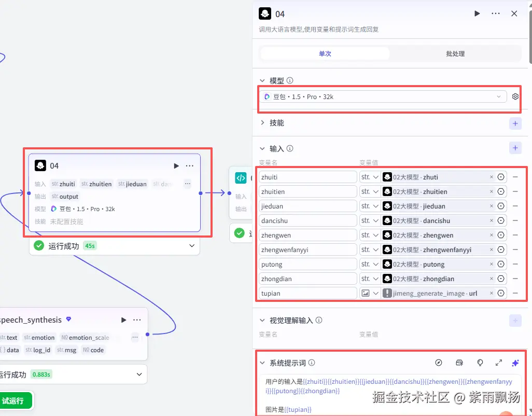This screenshot has width=532, height=416.
Task: Open prompt library icon in 系统提示词 toolbar
Action: point(459,363)
